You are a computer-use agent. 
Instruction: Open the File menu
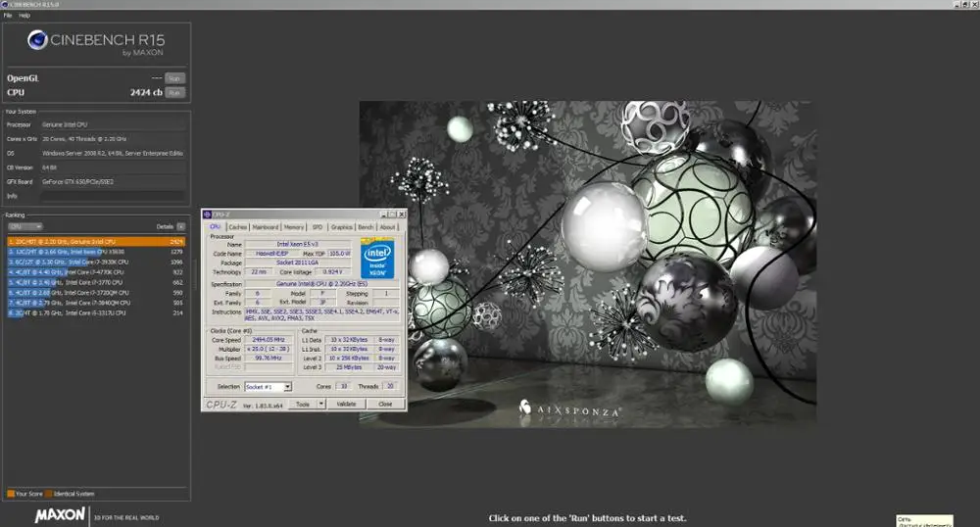[8, 16]
